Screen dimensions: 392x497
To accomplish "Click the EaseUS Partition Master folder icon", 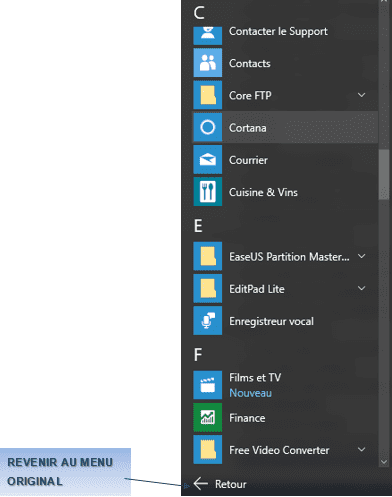I will tap(208, 256).
